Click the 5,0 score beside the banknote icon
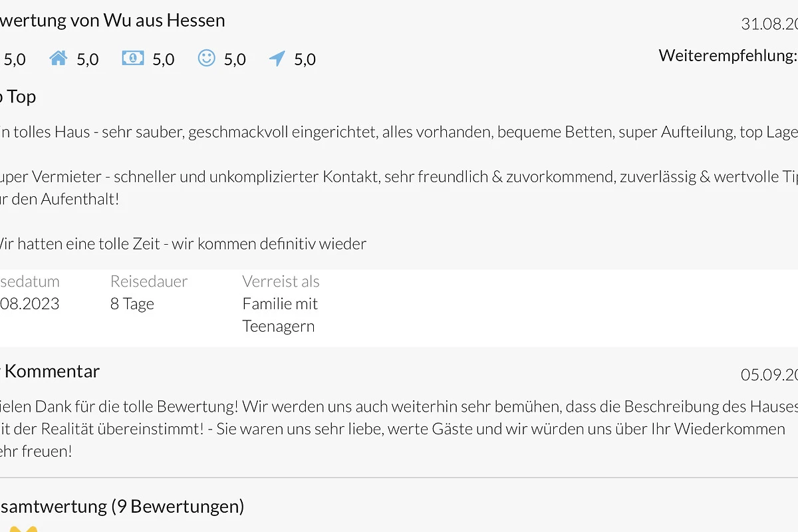Image resolution: width=798 pixels, height=532 pixels. point(164,59)
